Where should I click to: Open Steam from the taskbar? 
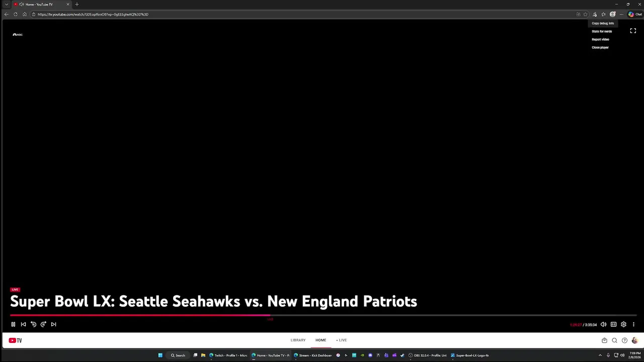point(402,355)
